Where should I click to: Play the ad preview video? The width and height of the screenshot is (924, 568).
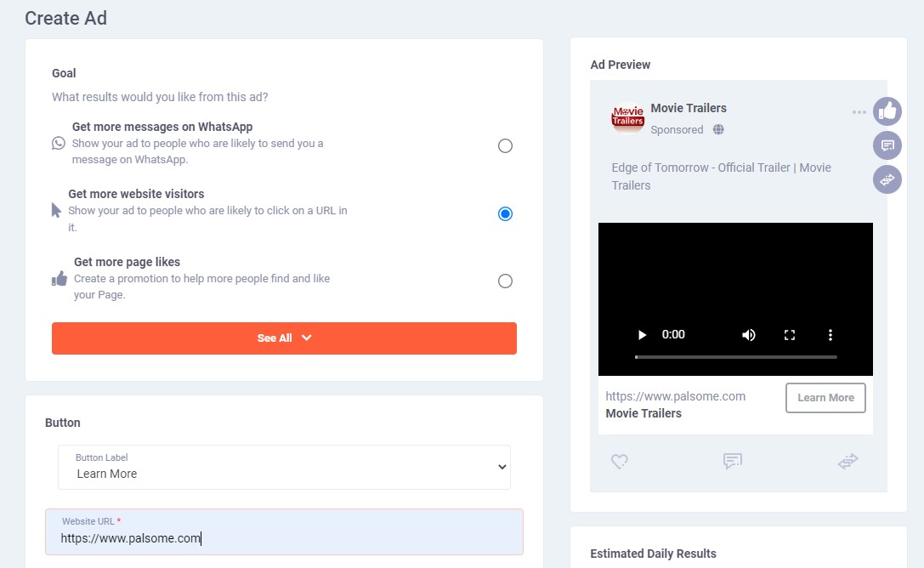click(x=643, y=335)
